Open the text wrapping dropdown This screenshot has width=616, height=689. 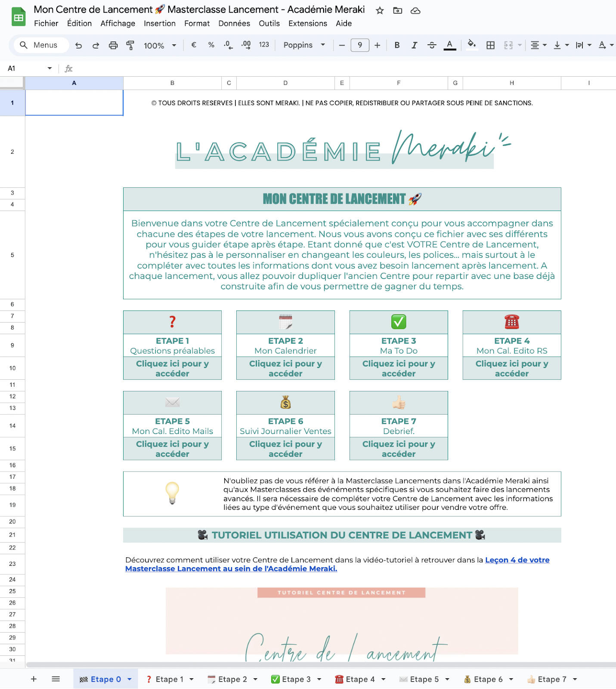[x=583, y=45]
